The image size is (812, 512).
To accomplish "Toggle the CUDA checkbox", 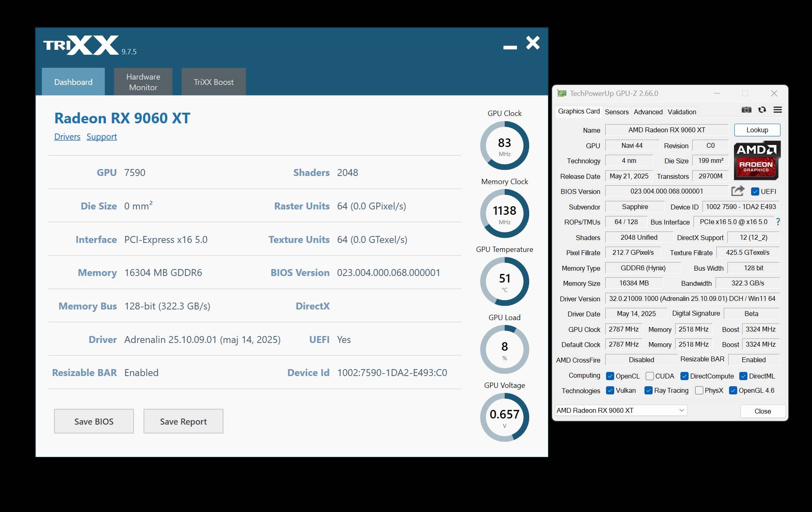I will pyautogui.click(x=649, y=376).
